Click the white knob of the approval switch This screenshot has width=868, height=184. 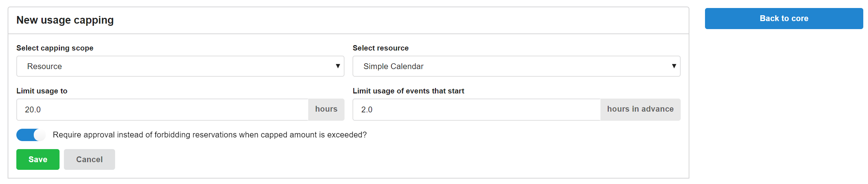[x=40, y=135]
